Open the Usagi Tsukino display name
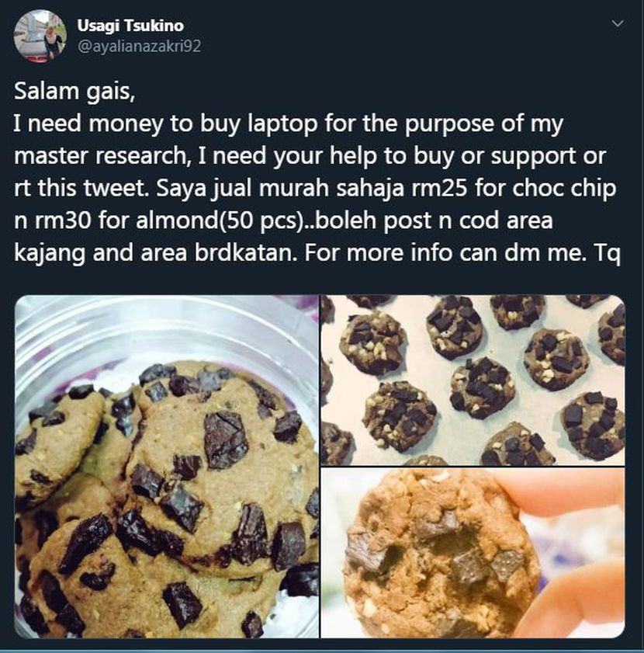This screenshot has width=644, height=653. (x=130, y=26)
